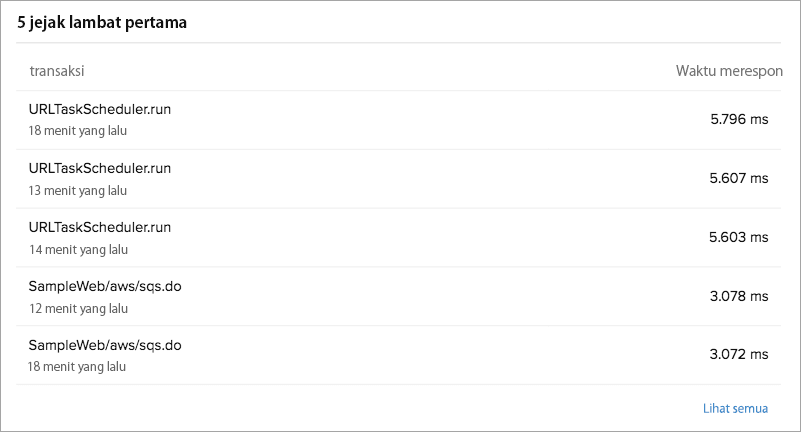Select the 3.072 ms response time value
Screen dimensions: 801x432
[x=739, y=355]
